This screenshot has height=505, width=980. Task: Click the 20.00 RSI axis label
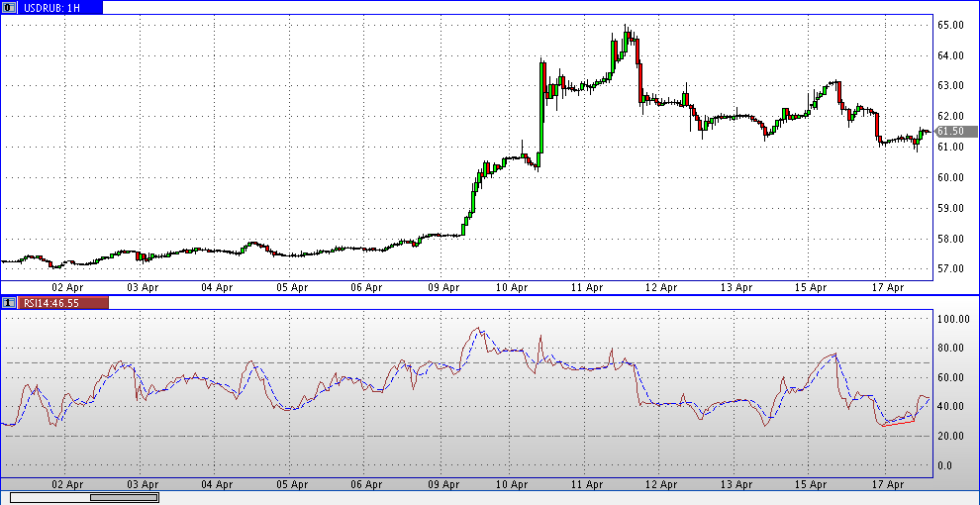coord(949,437)
